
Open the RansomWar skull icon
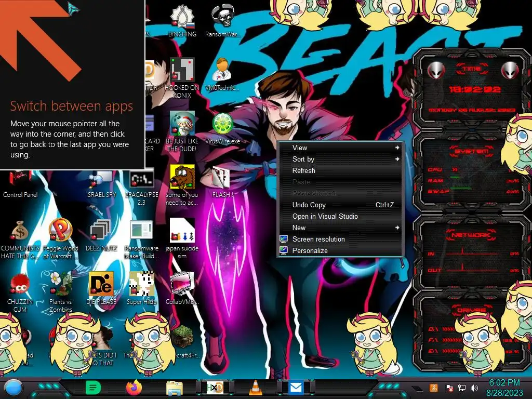pos(222,21)
